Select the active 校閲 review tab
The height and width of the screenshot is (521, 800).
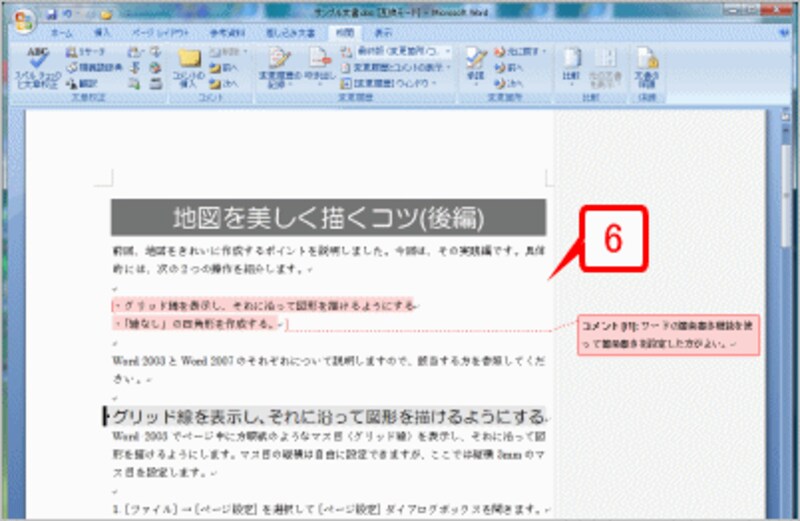point(345,33)
